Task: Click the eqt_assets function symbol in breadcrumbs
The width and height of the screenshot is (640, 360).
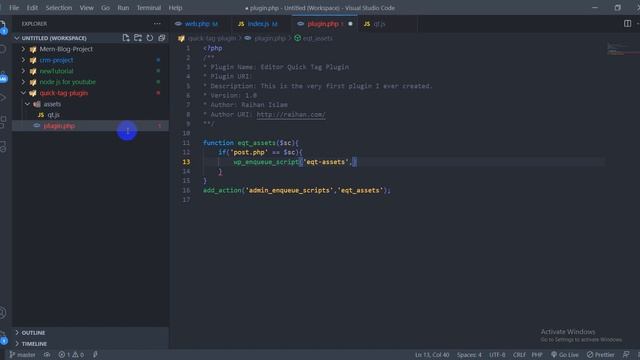Action: pyautogui.click(x=313, y=38)
